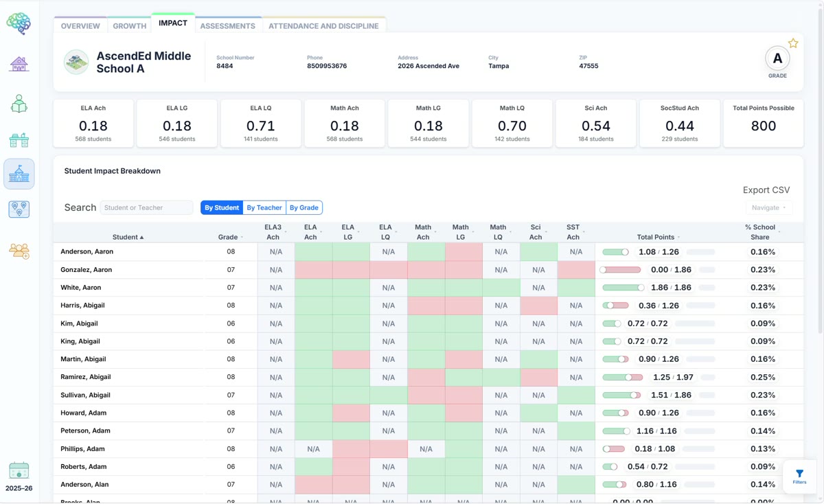Switch to the Overview tab
Viewport: 824px width, 504px height.
(80, 26)
